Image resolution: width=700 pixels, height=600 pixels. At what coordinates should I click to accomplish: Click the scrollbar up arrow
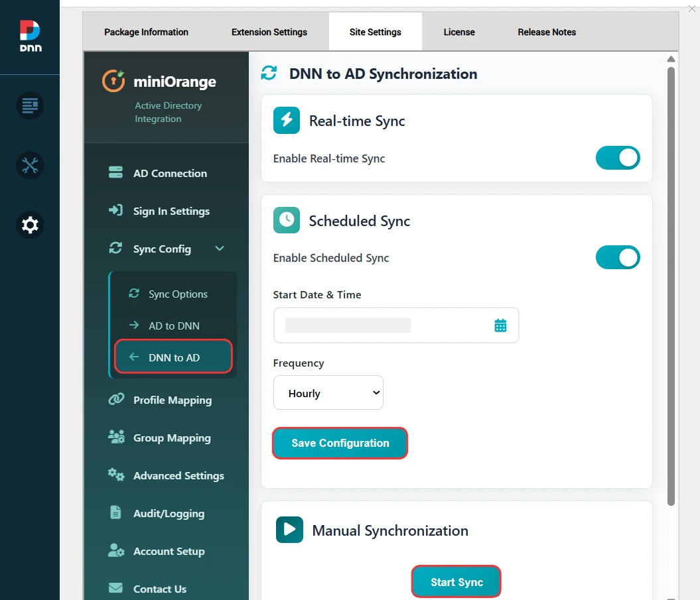(671, 59)
